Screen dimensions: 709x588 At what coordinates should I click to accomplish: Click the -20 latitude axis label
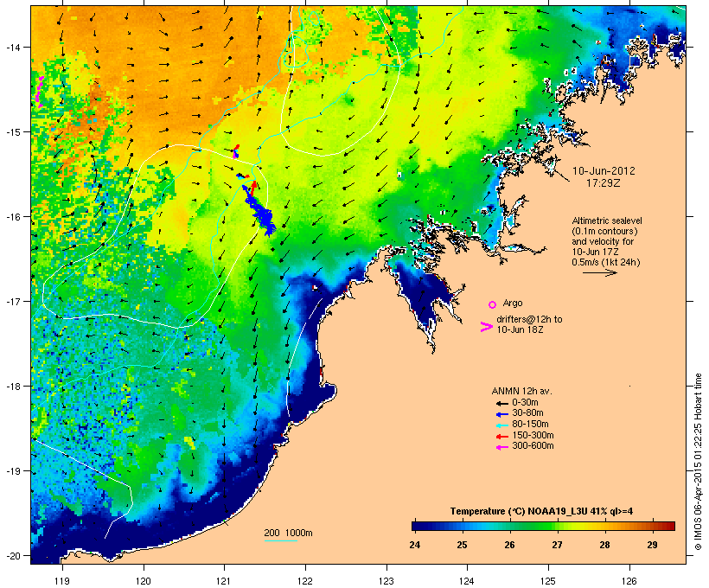12,556
